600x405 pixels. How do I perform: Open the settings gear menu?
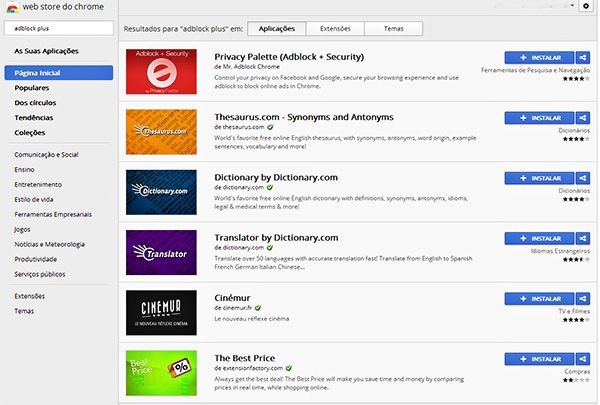[x=585, y=7]
